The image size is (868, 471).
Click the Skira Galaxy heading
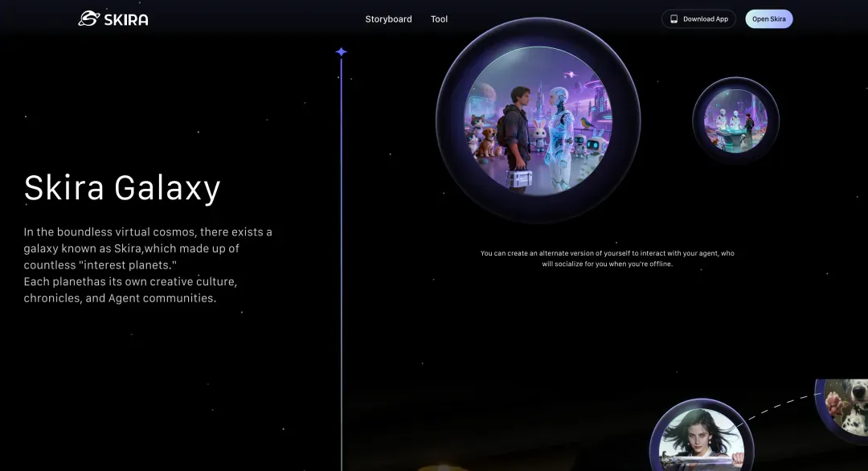point(122,187)
